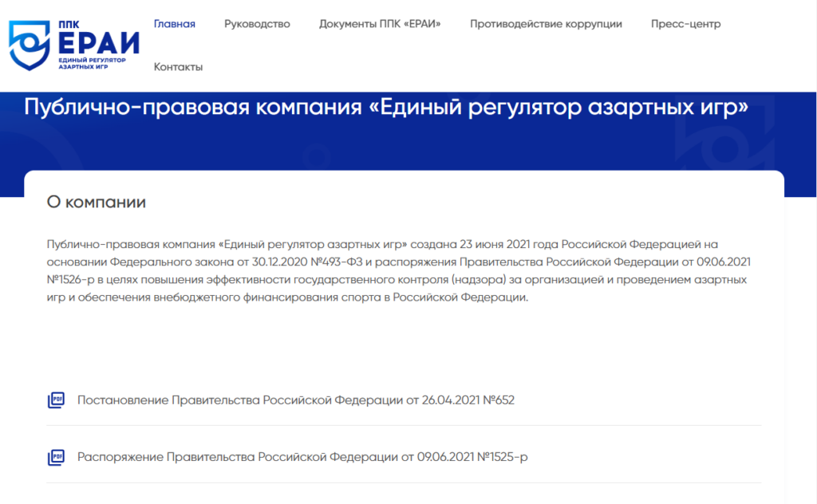The height and width of the screenshot is (504, 817).
Task: Open Документы ППК «ЕРАИ» menu
Action: point(380,24)
